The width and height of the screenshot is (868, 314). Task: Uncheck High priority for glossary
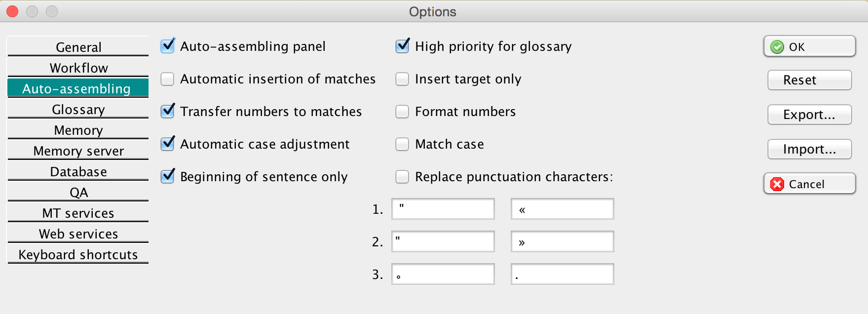[403, 46]
